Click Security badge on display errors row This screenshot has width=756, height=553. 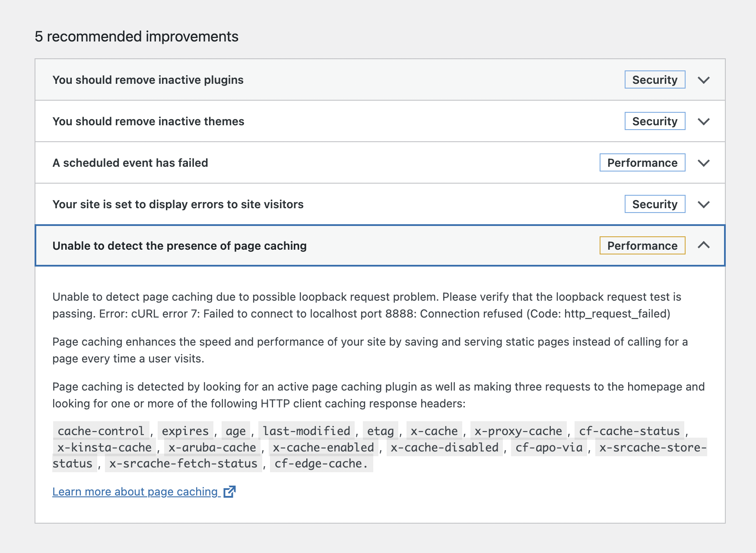[654, 204]
